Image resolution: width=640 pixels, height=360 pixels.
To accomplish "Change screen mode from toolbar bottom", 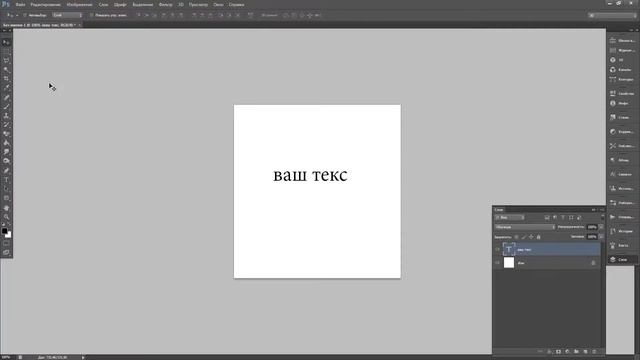I will (x=6, y=253).
